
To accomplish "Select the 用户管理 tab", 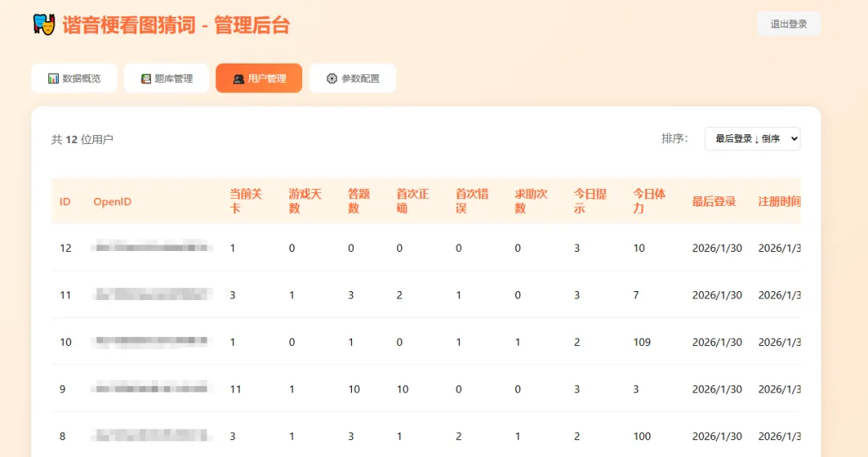I will point(259,78).
